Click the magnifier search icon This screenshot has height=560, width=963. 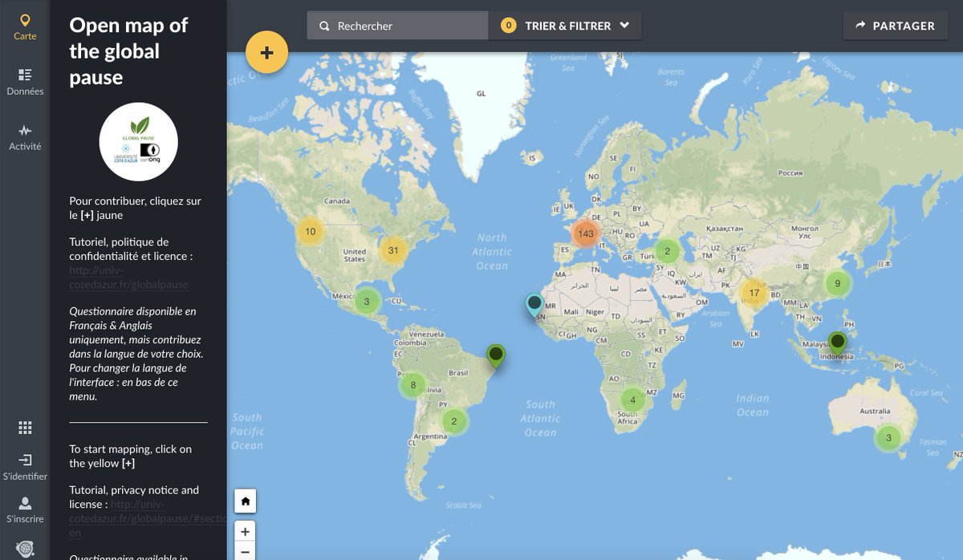pyautogui.click(x=324, y=26)
